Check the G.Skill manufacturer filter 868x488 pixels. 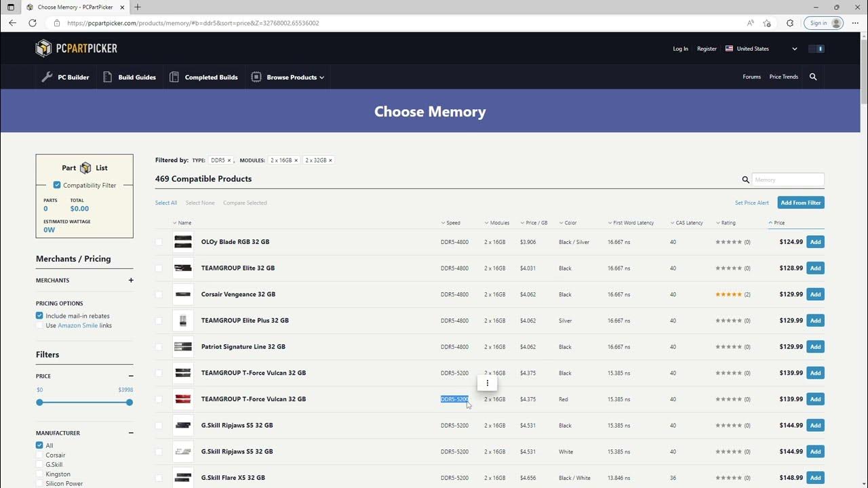[x=39, y=465]
